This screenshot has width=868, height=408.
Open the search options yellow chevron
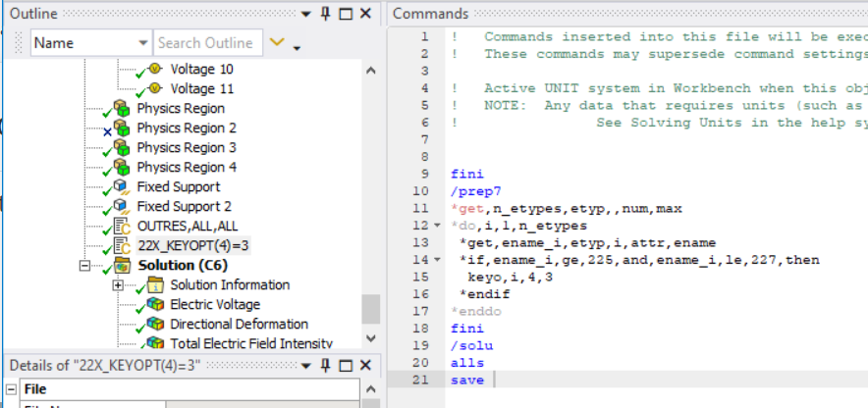click(x=277, y=42)
